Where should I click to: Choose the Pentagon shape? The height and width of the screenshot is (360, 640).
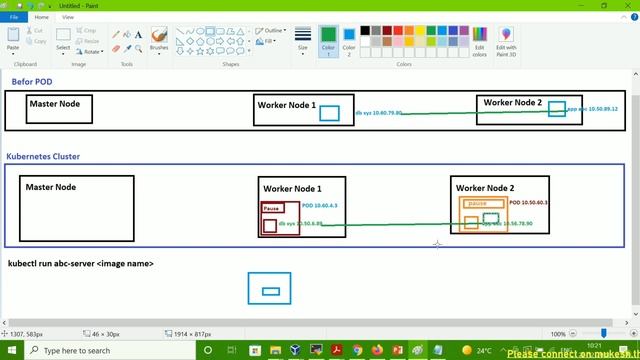200,41
